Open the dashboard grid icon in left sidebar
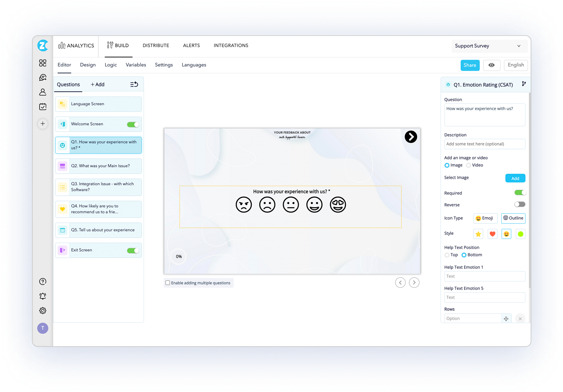Screen dimensions: 563x392 (x=43, y=63)
